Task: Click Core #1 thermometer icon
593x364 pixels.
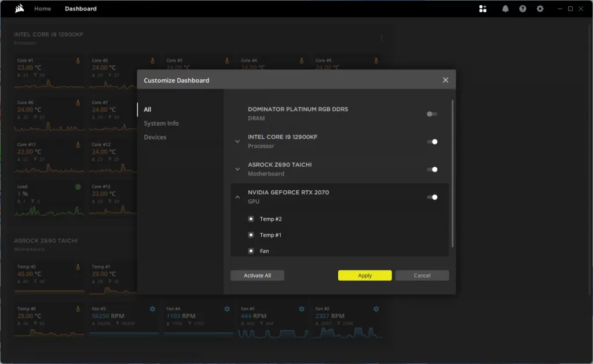Action: pyautogui.click(x=78, y=61)
